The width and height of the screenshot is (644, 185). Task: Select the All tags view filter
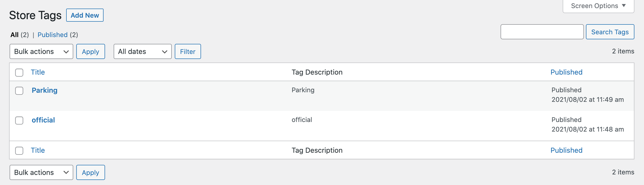(x=14, y=35)
